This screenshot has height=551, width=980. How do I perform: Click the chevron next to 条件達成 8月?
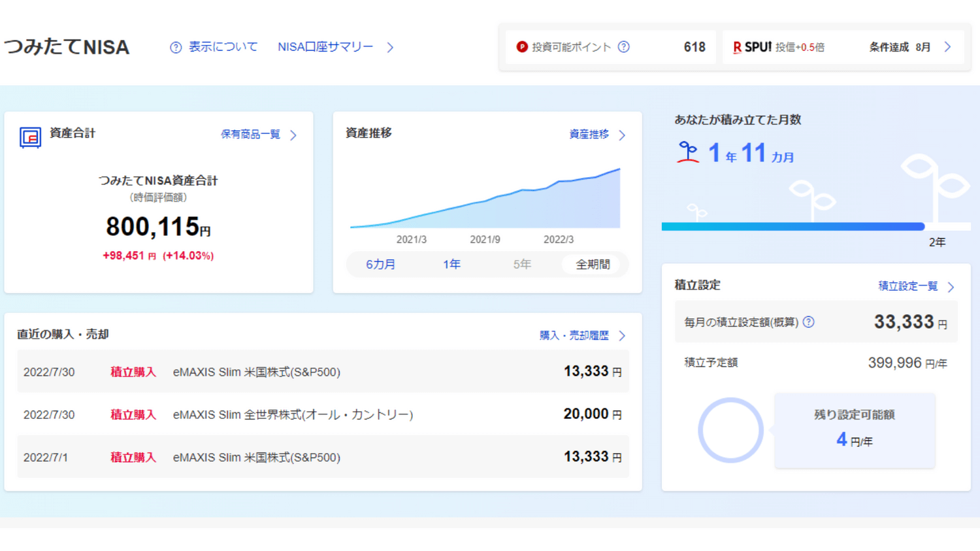click(x=947, y=47)
